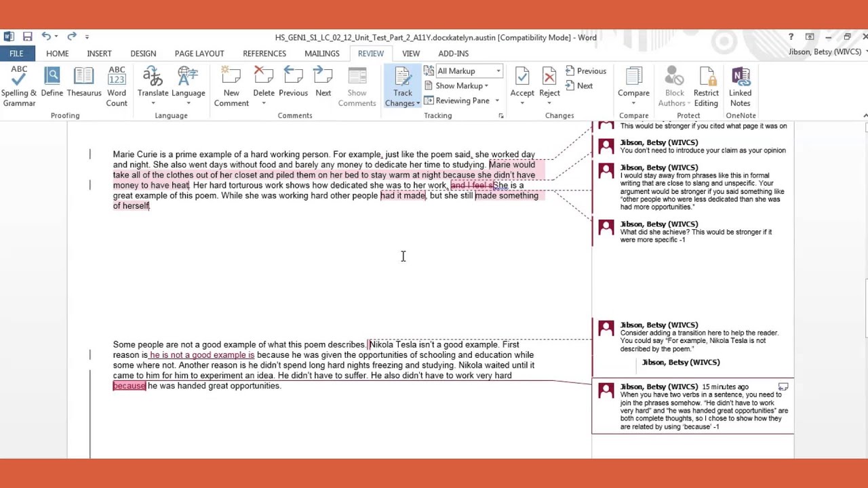
Task: Toggle the Reviewing Pane
Action: click(456, 100)
